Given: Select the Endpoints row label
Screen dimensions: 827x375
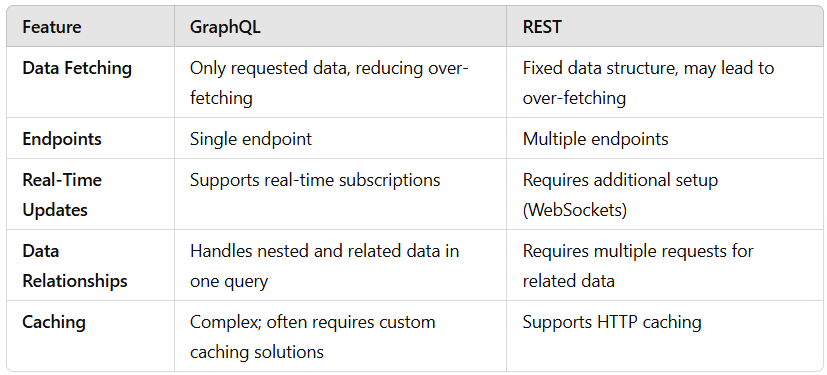Looking at the screenshot, I should [62, 139].
